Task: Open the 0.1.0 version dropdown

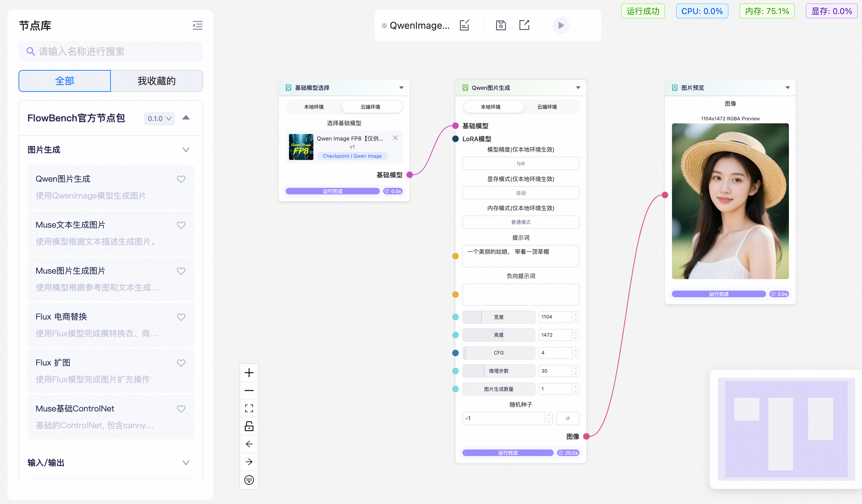Action: pyautogui.click(x=159, y=119)
